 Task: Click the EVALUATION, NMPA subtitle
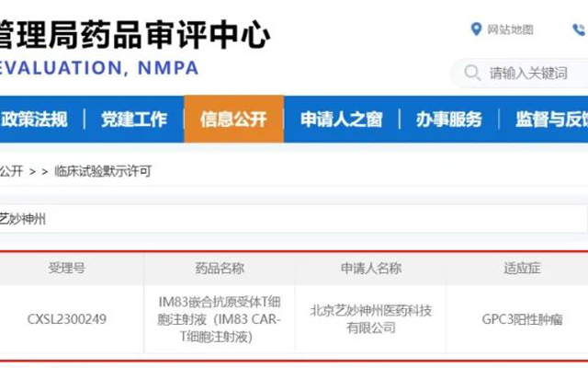(98, 68)
